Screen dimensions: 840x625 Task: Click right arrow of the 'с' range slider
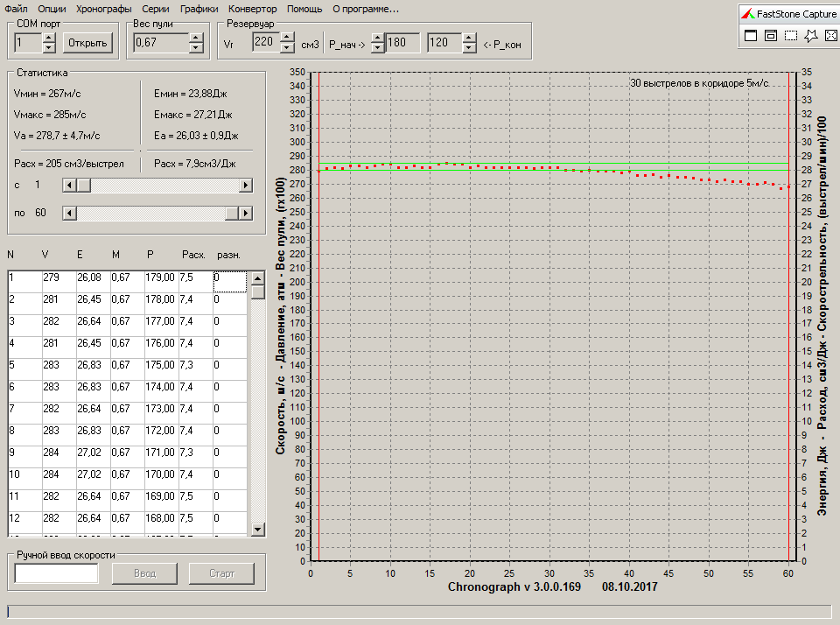[245, 186]
